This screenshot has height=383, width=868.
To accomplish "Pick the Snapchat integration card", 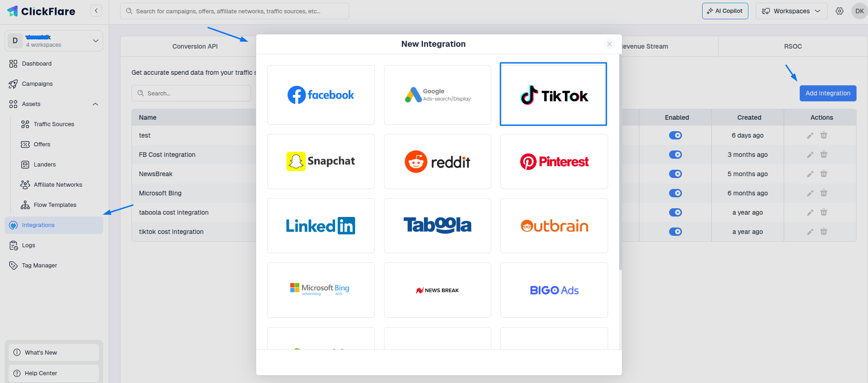I will coord(321,161).
